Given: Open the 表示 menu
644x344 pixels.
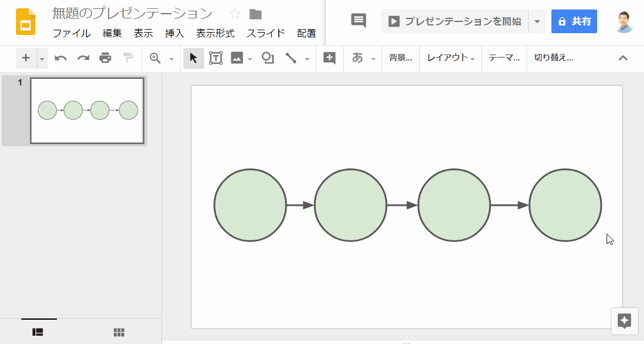Looking at the screenshot, I should click(143, 33).
